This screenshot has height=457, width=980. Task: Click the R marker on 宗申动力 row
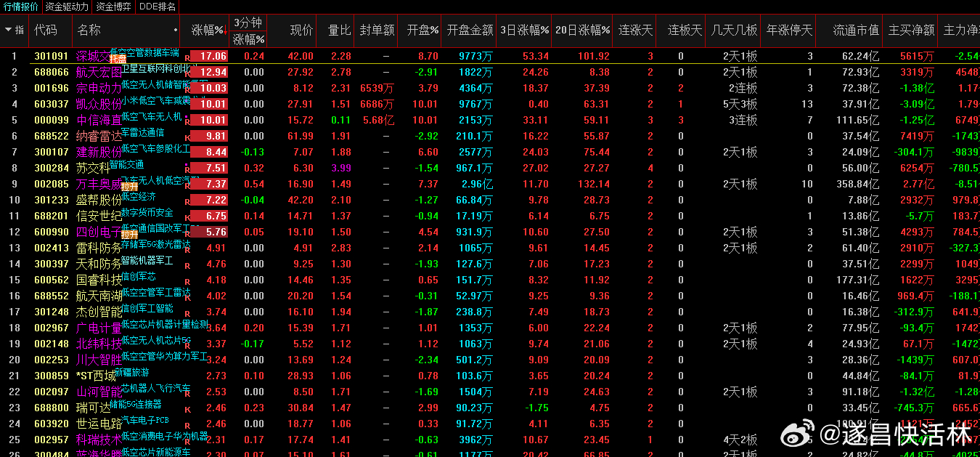coord(187,89)
